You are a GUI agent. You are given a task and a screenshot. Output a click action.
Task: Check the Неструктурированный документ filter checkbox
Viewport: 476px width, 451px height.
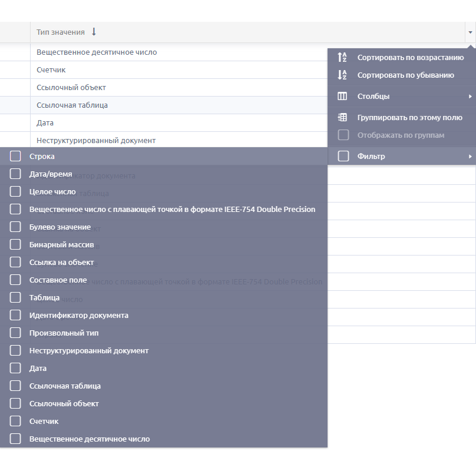pos(15,350)
